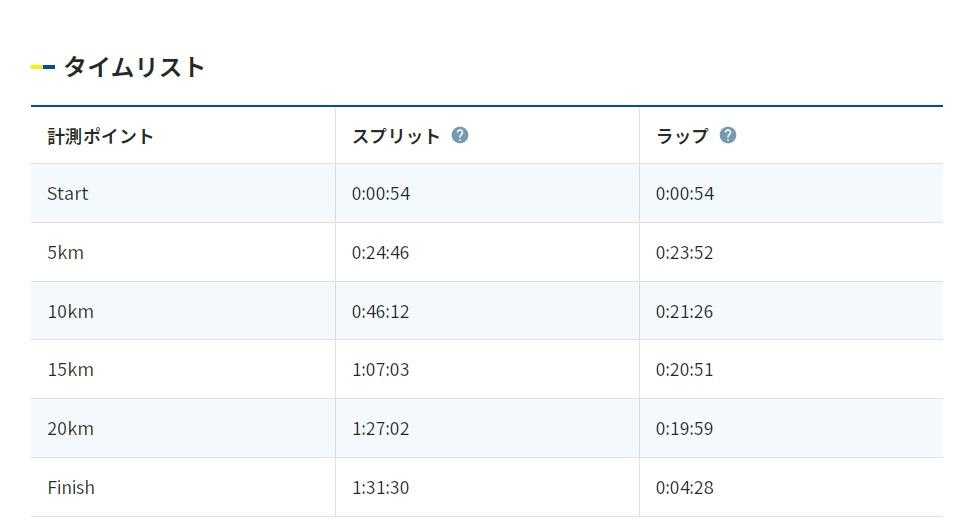Click the タイムリスト section heading
The width and height of the screenshot is (954, 530).
134,67
